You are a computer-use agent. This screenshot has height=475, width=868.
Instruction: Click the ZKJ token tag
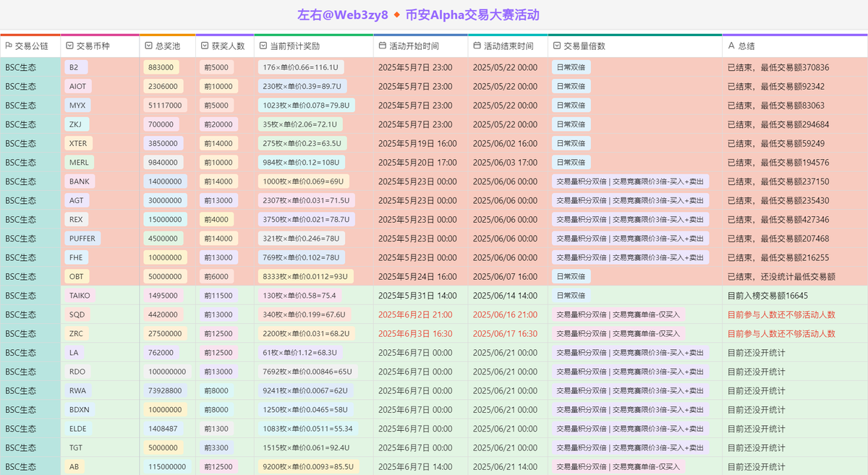click(77, 124)
